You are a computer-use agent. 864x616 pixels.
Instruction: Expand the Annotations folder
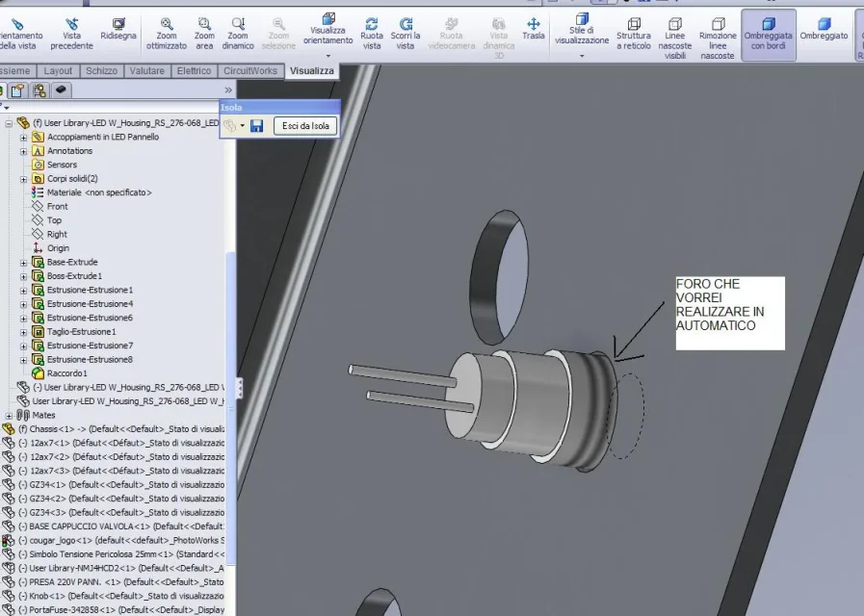click(24, 151)
